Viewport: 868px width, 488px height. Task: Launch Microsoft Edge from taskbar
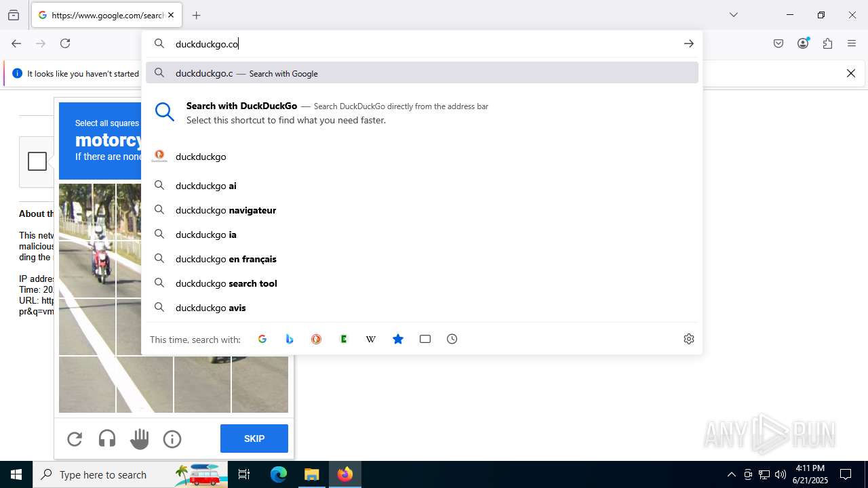(x=279, y=474)
